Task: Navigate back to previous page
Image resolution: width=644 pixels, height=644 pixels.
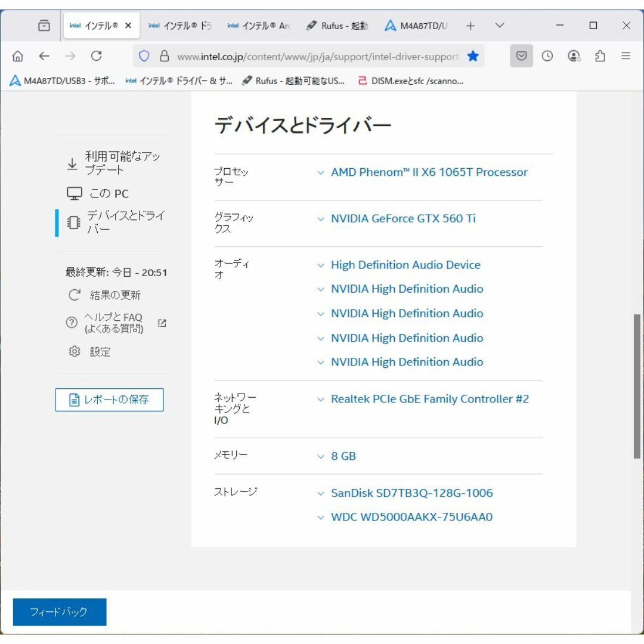Action: (x=44, y=56)
